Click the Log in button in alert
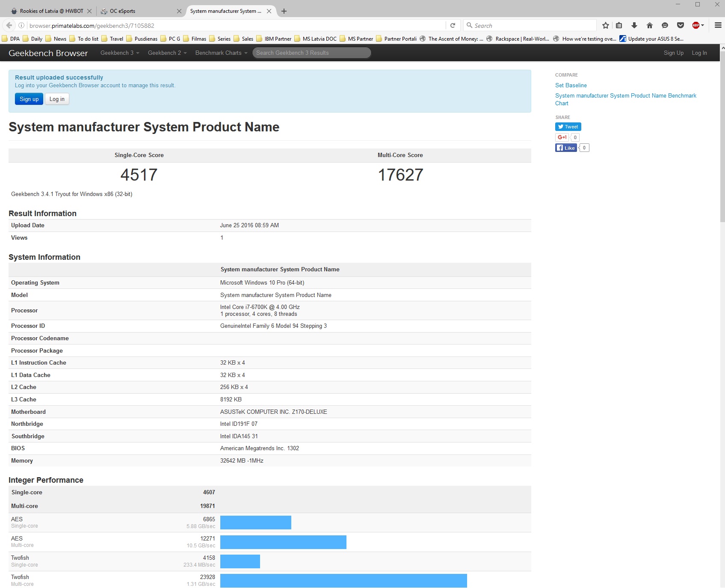725x588 pixels. click(x=57, y=99)
